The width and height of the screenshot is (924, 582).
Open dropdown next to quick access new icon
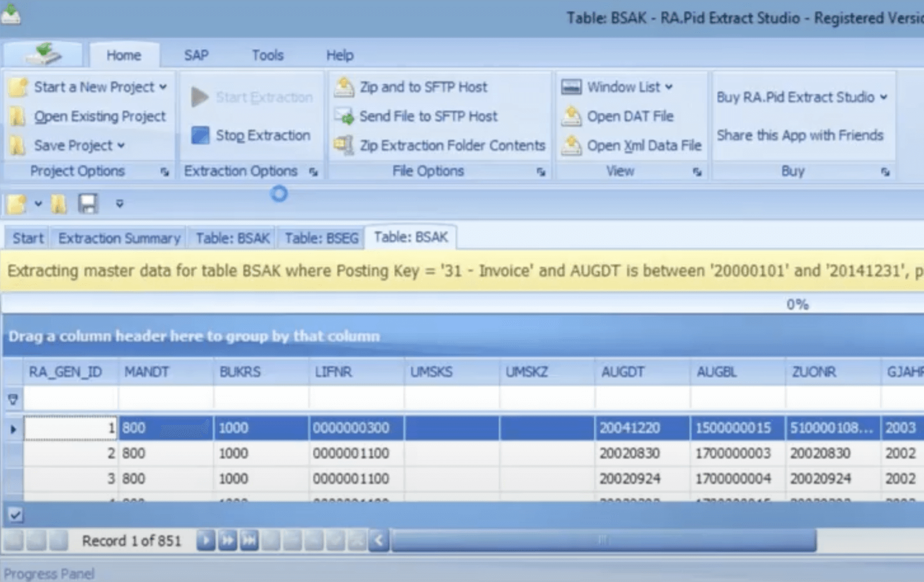click(x=38, y=203)
